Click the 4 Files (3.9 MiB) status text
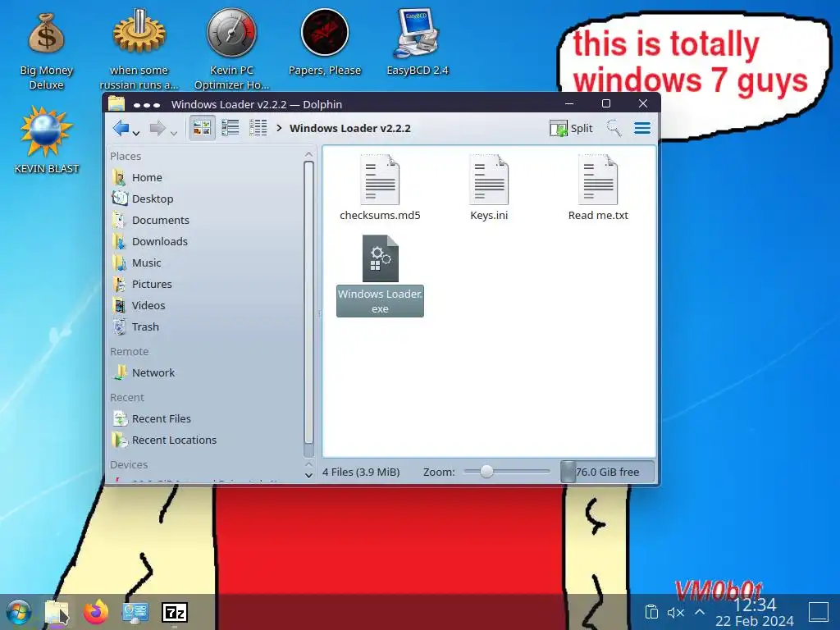 coord(361,472)
